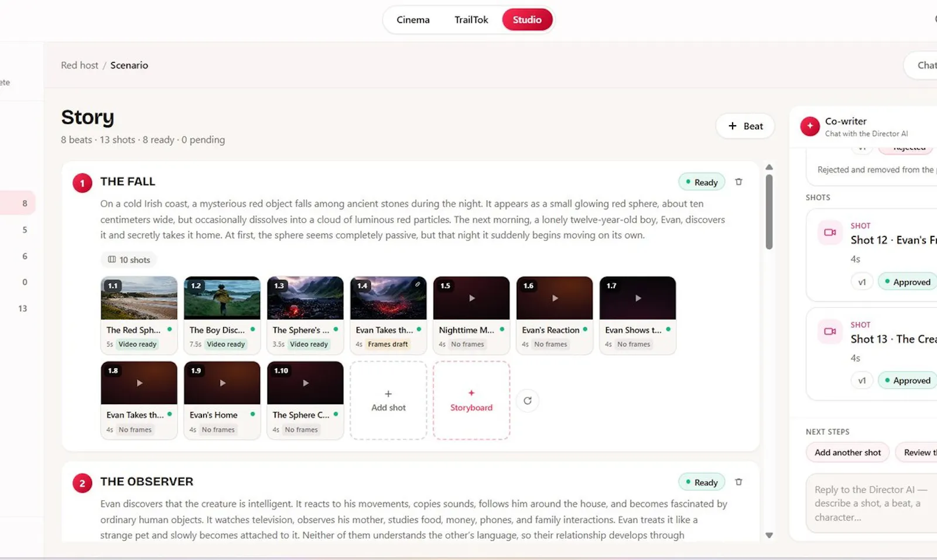Click the edit icon on shot 1.4

(418, 284)
